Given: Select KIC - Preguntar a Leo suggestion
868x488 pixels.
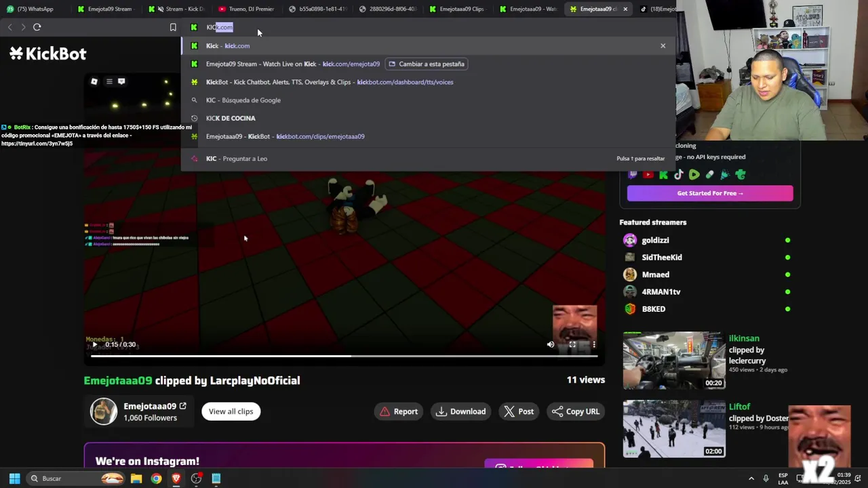Looking at the screenshot, I should pos(428,159).
